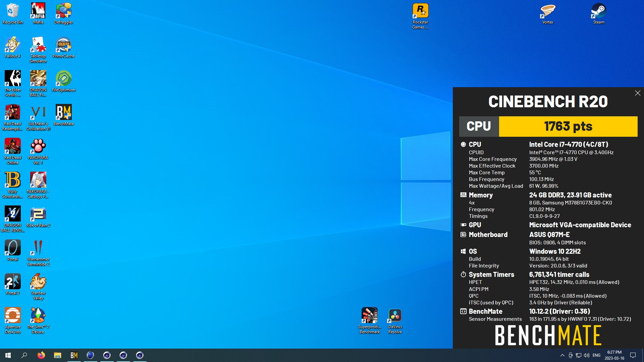Viewport: 644px width, 362px height.
Task: Launch the Portal 2 shortcut
Action: tap(13, 285)
